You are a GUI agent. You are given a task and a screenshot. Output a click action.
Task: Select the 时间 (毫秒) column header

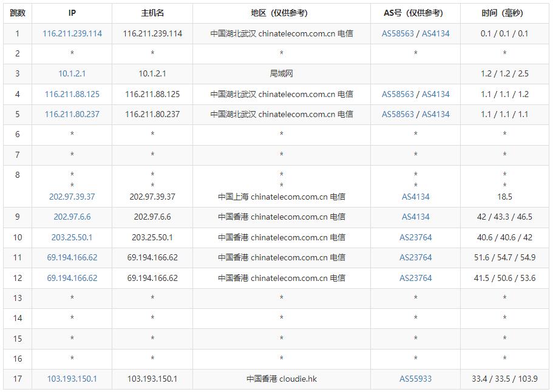point(504,13)
